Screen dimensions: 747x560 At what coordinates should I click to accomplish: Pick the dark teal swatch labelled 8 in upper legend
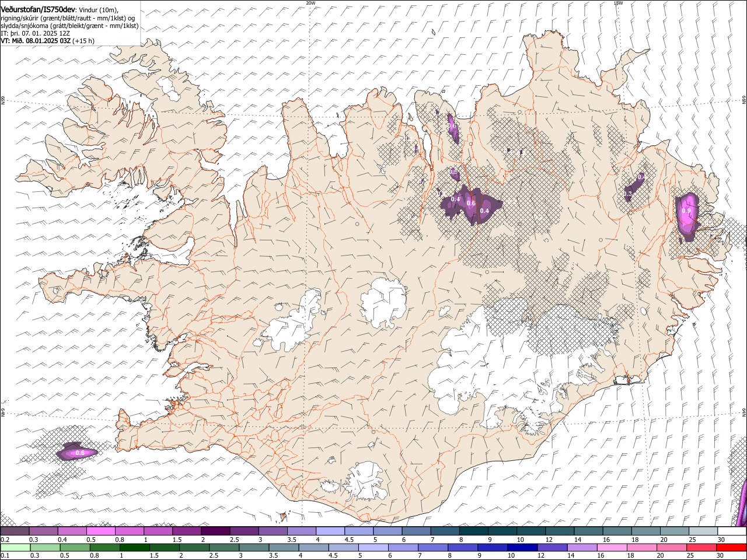tap(474, 531)
